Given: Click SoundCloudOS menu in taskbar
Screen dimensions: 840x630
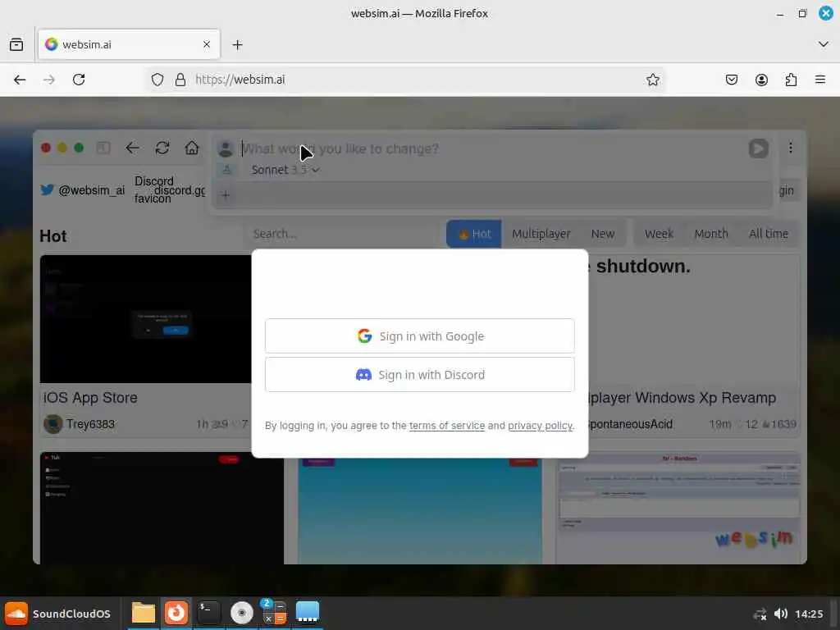Looking at the screenshot, I should pos(58,614).
